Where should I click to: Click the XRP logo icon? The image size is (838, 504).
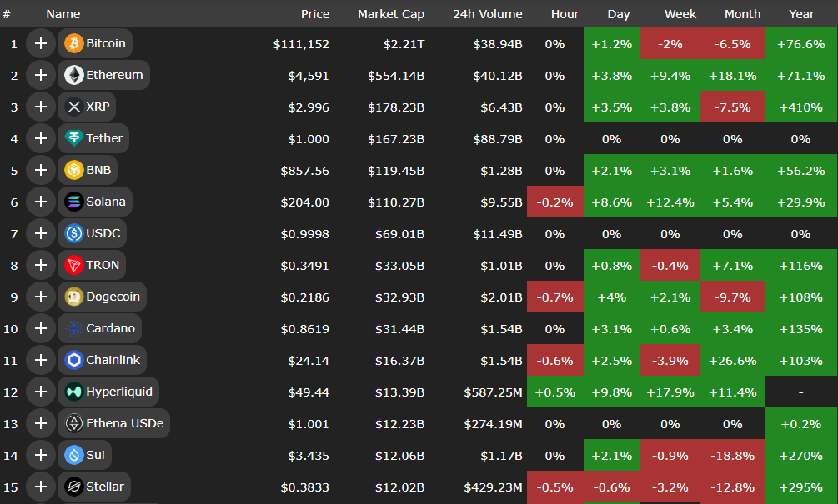click(x=73, y=107)
